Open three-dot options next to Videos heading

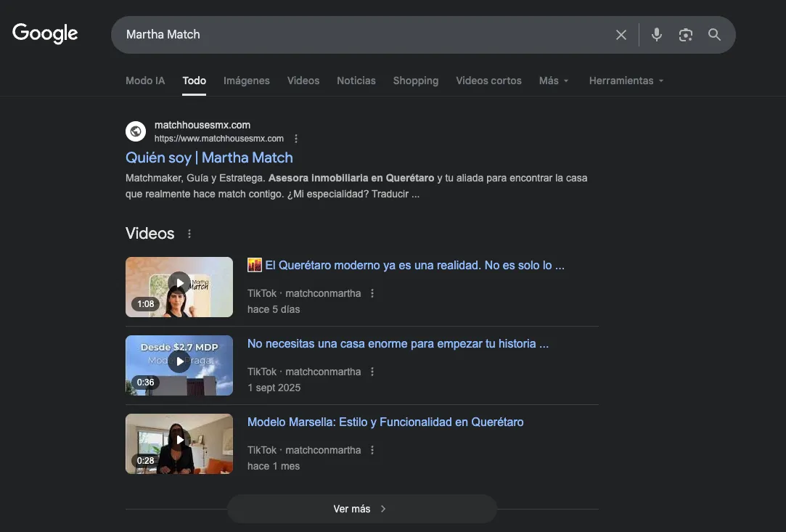(189, 234)
